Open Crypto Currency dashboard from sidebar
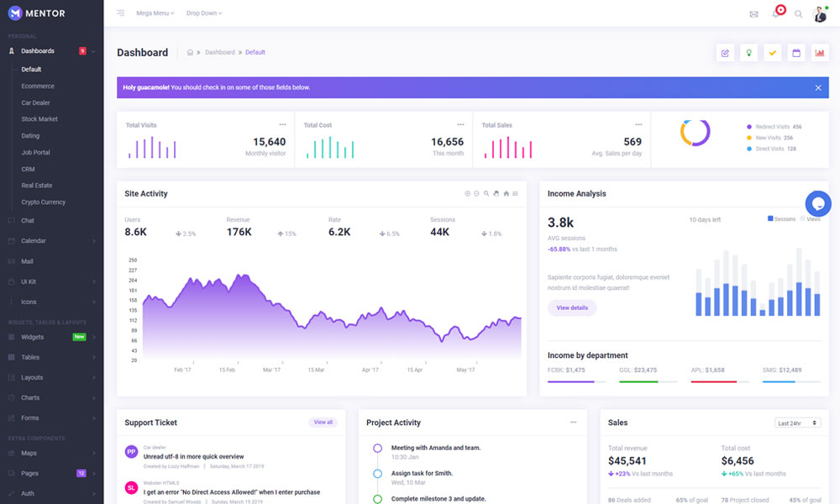The height and width of the screenshot is (504, 840). 43,202
